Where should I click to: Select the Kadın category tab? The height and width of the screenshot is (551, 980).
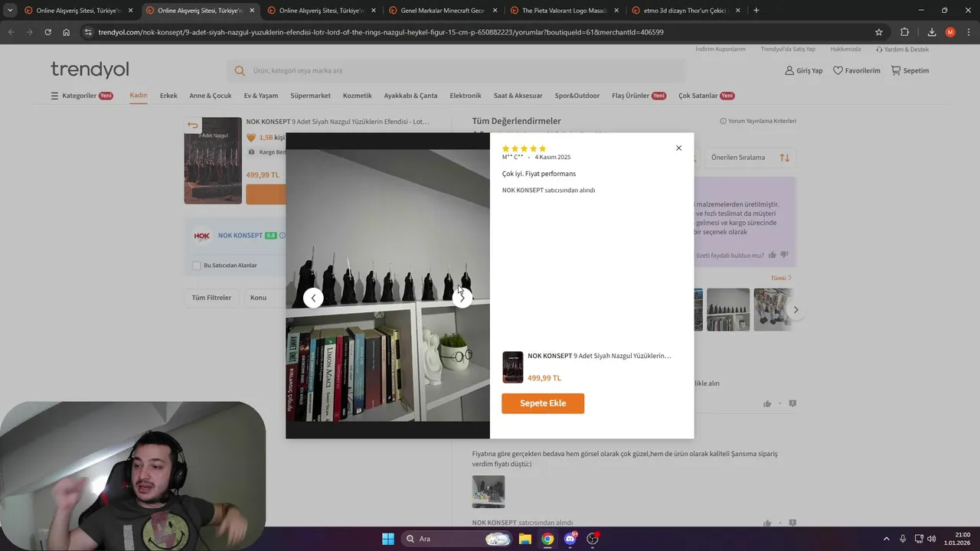pyautogui.click(x=139, y=96)
